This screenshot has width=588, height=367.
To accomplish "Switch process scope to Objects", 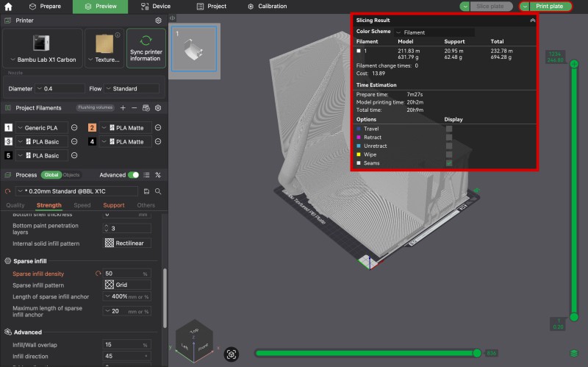I will (71, 175).
